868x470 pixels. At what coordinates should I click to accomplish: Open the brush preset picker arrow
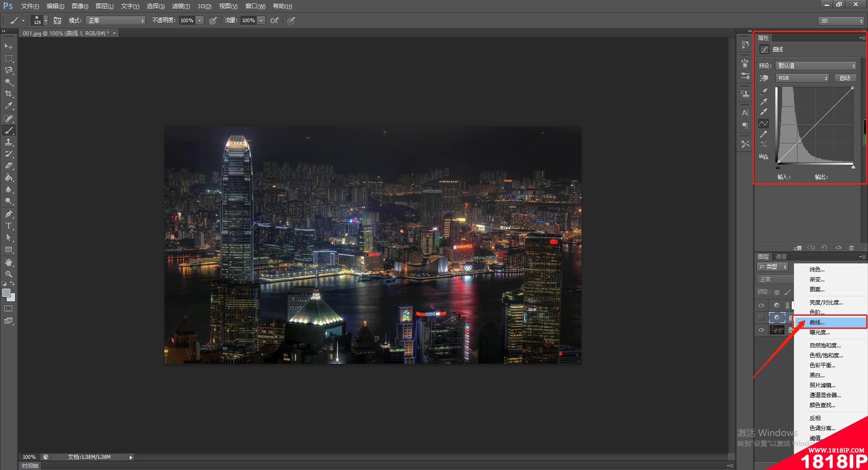point(46,20)
